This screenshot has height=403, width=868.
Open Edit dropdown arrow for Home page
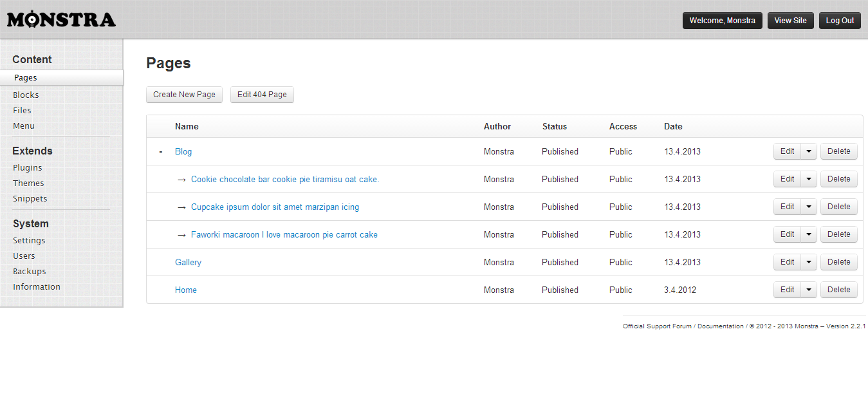[809, 290]
